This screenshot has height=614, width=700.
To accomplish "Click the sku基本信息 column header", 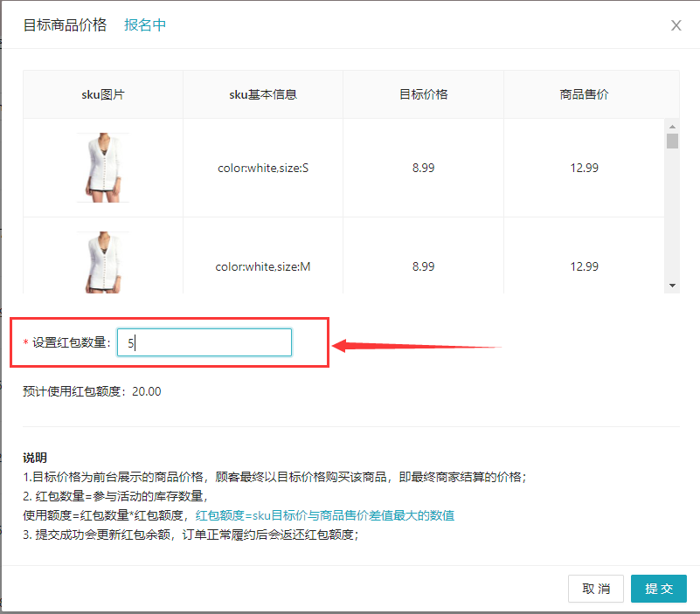I will pyautogui.click(x=262, y=94).
